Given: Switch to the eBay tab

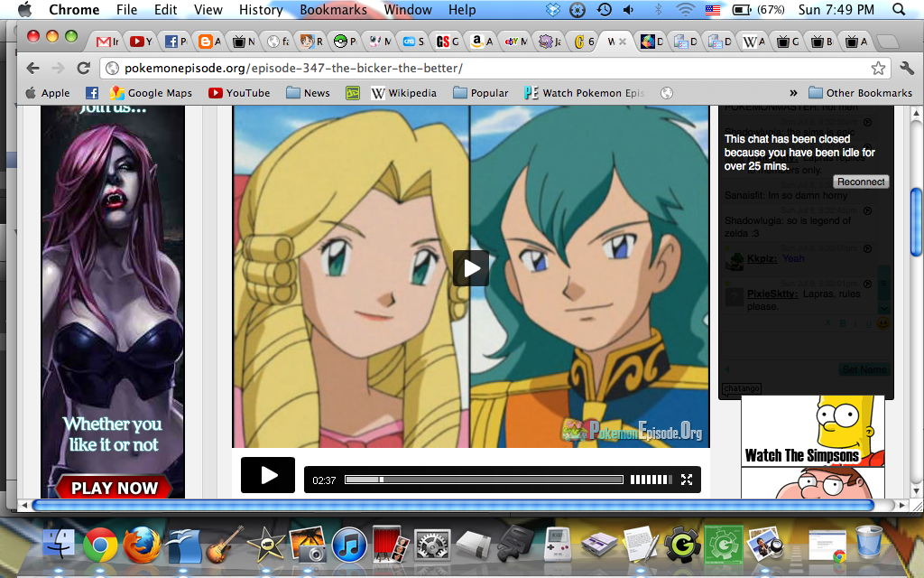Looking at the screenshot, I should 515,42.
